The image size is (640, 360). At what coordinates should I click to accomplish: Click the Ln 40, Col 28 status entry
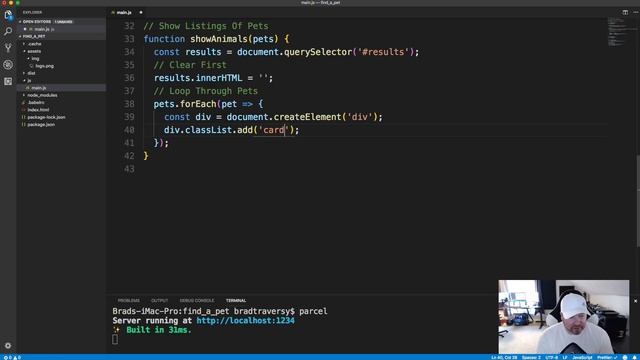pos(504,358)
